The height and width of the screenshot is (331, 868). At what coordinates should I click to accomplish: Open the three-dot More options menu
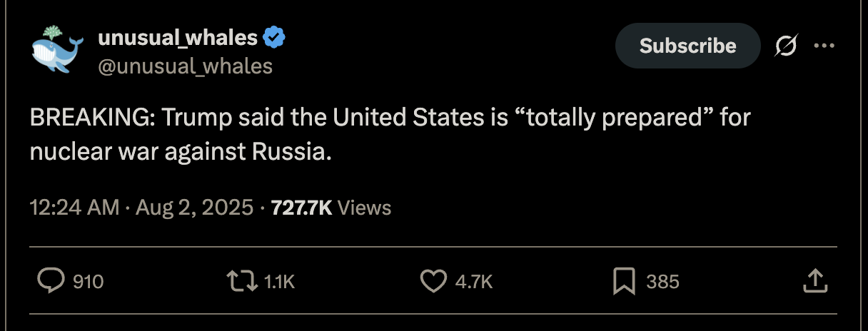pyautogui.click(x=824, y=46)
